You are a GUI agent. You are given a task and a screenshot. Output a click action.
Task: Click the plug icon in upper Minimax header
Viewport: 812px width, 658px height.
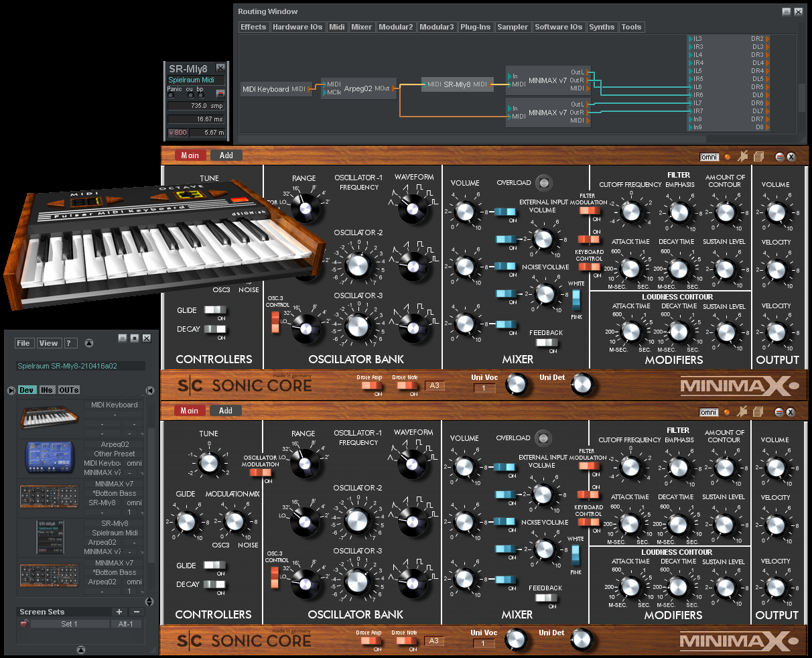pyautogui.click(x=742, y=157)
